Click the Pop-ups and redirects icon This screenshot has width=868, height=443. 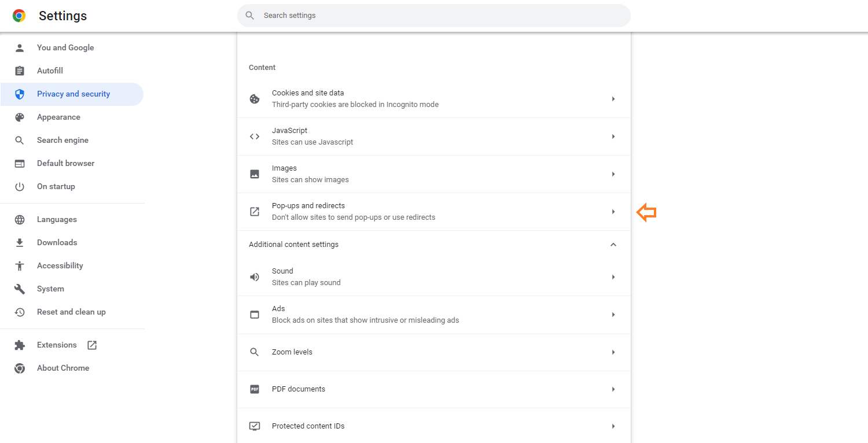255,212
